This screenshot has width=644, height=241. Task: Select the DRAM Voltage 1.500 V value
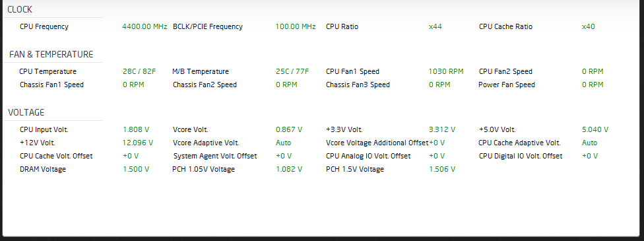(x=136, y=169)
